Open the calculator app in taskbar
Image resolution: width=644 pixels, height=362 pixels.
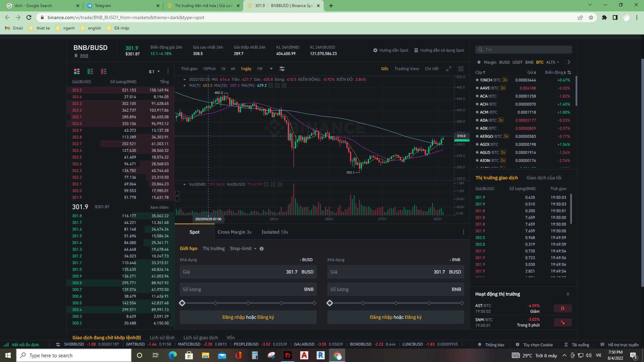[x=255, y=355]
